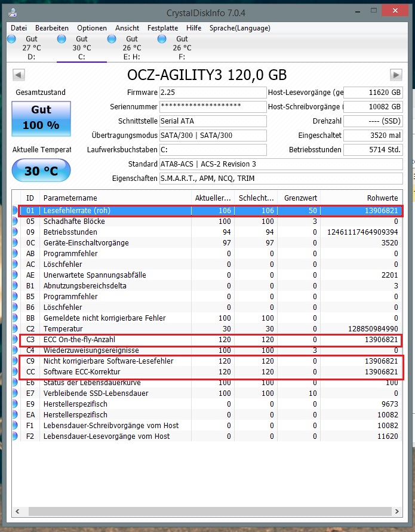
Task: Select the Unerwartete Spannungsabfälle row
Action: coord(207,275)
